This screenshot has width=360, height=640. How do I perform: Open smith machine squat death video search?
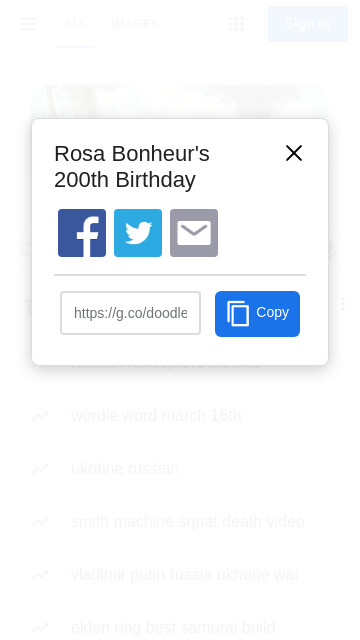[188, 522]
